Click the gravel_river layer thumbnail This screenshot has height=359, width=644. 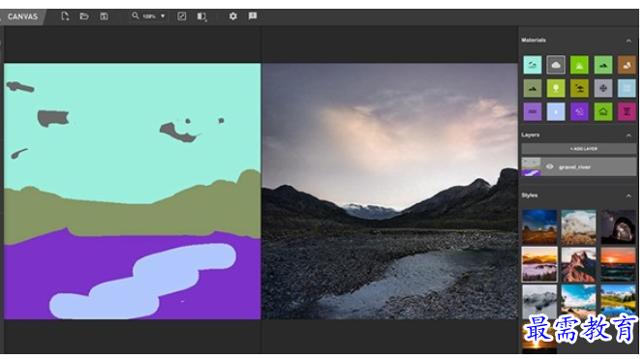531,167
